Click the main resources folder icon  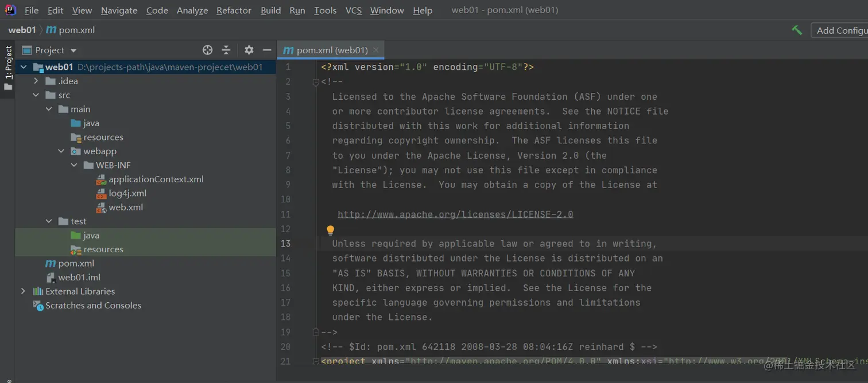tap(75, 138)
